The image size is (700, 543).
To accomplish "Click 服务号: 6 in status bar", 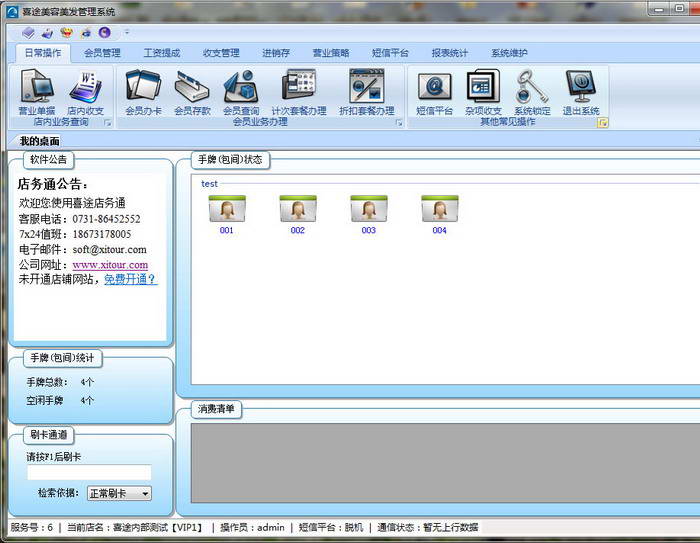I will coord(32,527).
